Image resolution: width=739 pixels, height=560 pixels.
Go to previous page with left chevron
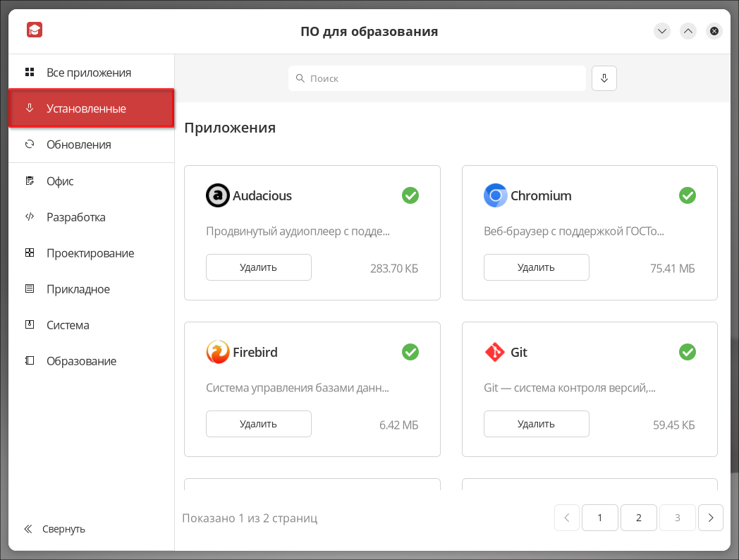(567, 518)
